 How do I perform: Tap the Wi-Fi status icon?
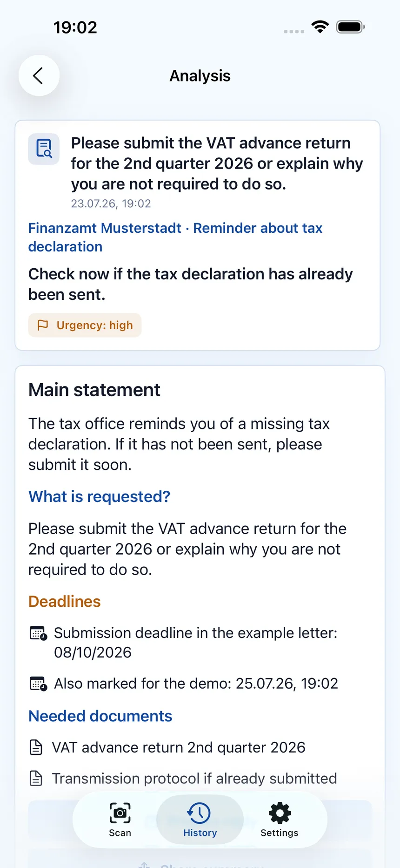coord(320,27)
